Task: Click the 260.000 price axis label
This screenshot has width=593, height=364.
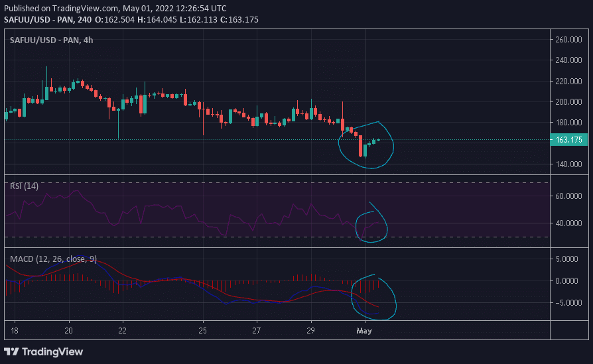Action: point(568,40)
